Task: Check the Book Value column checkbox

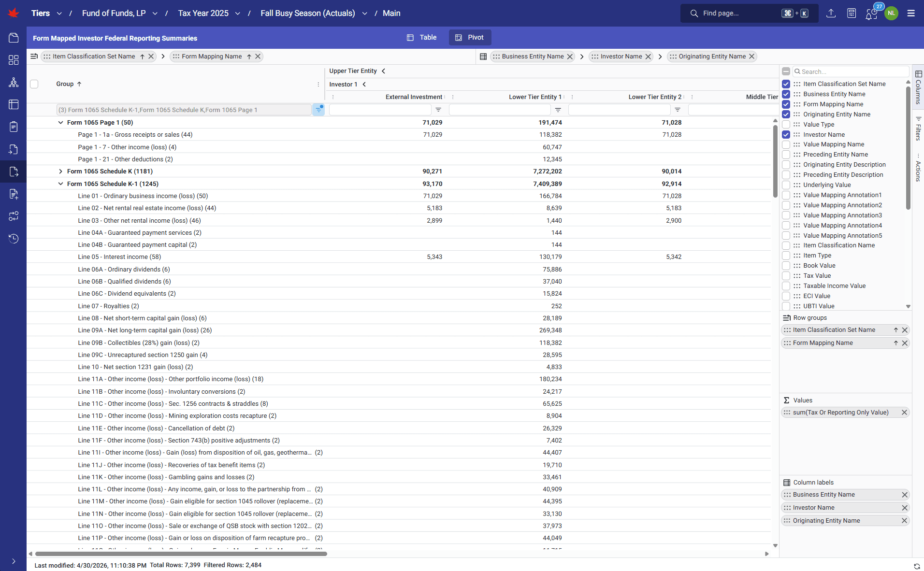Action: (x=786, y=266)
